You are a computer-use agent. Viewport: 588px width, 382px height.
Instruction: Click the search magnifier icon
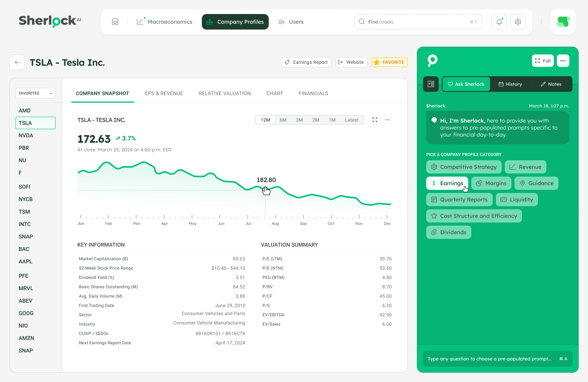tap(362, 22)
